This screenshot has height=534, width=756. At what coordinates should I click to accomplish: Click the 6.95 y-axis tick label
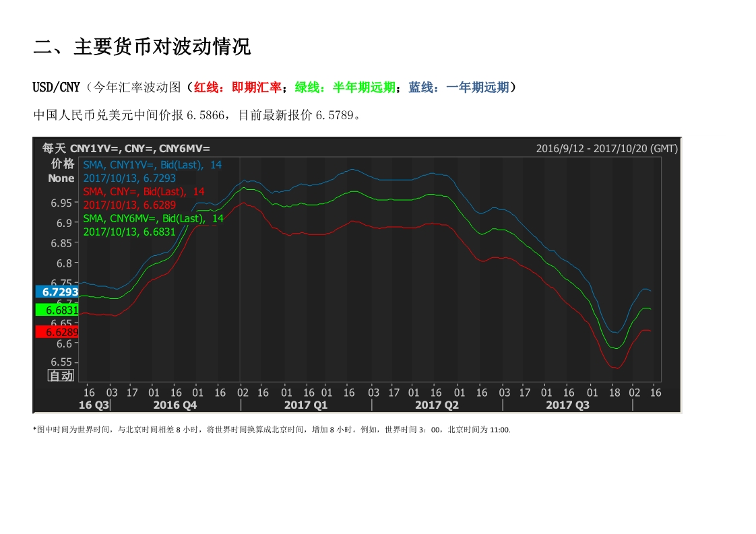61,203
